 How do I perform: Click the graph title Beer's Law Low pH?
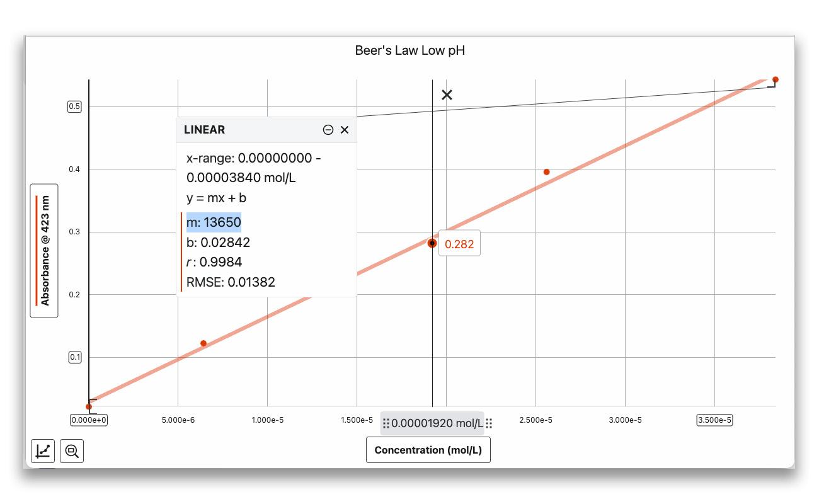click(x=409, y=50)
